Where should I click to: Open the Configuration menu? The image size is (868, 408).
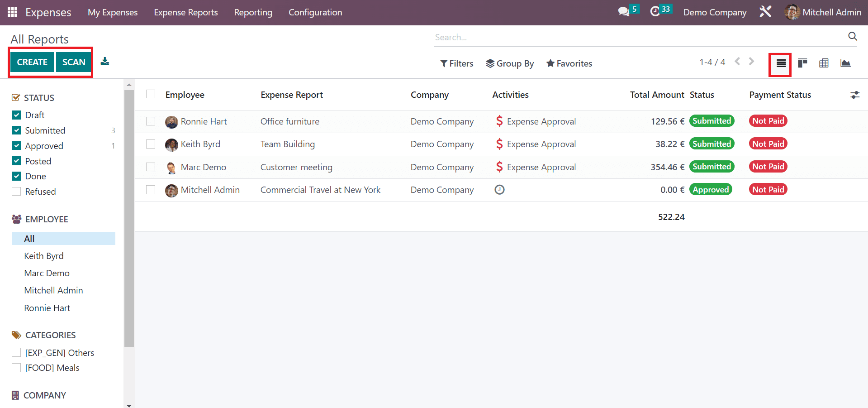[315, 12]
